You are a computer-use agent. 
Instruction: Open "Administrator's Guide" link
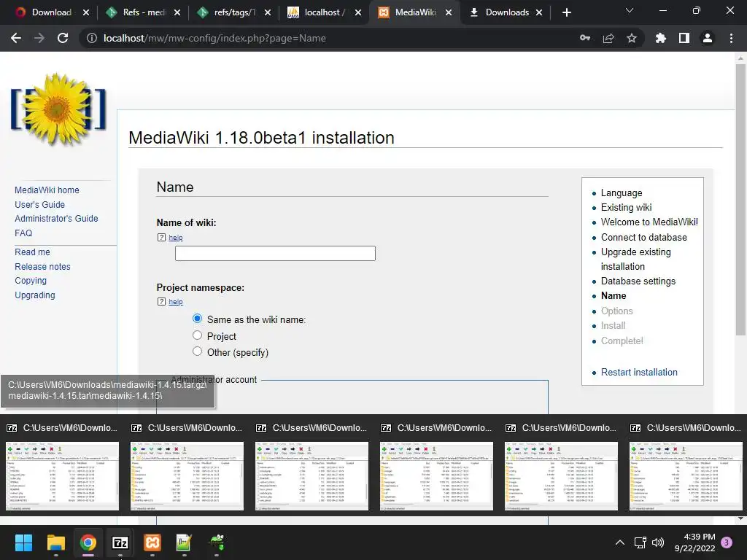point(56,219)
